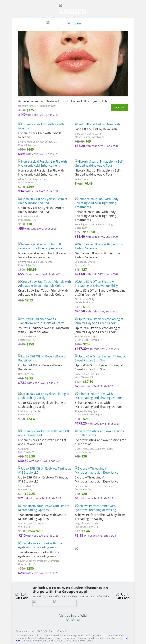Click the middle social icon under Visit Us in the Wild
Screen dimensions: 146x644
[x=73, y=620]
